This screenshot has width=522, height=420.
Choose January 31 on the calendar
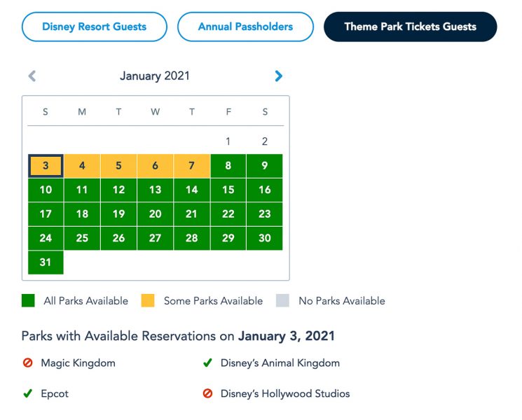(x=46, y=262)
